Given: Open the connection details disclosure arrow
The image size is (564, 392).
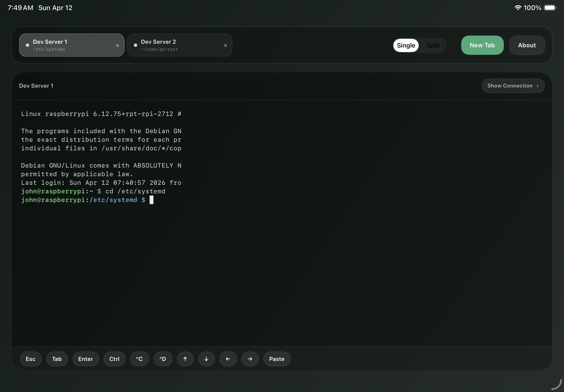Looking at the screenshot, I should (x=538, y=86).
